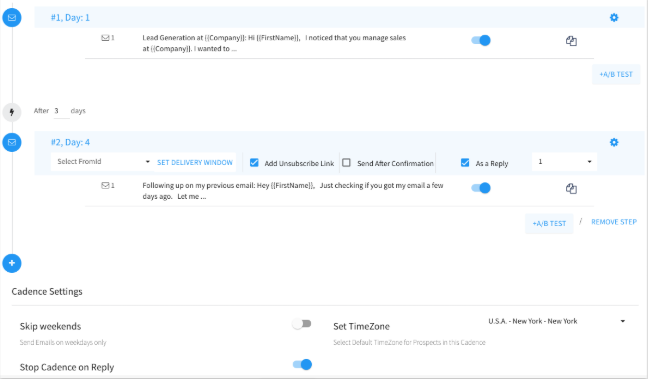Image resolution: width=648 pixels, height=379 pixels.
Task: Open the Select FromId dropdown
Action: pyautogui.click(x=102, y=162)
